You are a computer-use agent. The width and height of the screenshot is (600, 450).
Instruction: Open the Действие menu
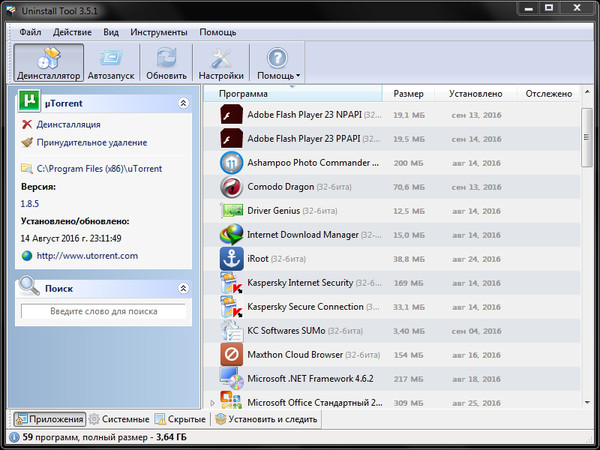73,32
